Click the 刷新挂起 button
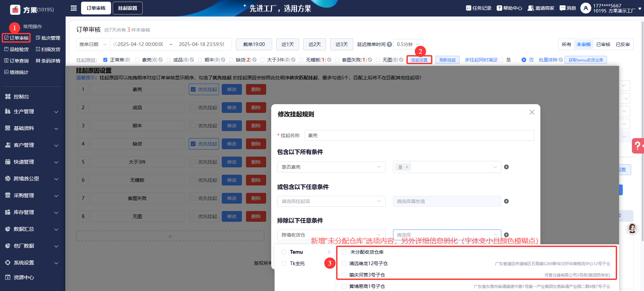Screen dimensions: 644x291 (x=448, y=60)
